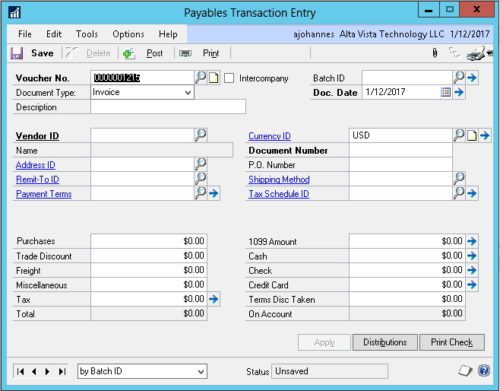This screenshot has width=500, height=391.
Task: Click the Doc. Date expansion arrow
Action: [459, 92]
